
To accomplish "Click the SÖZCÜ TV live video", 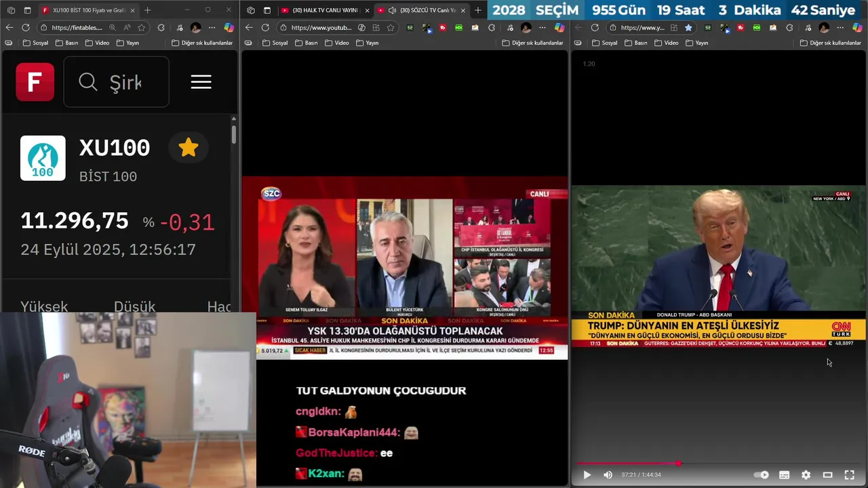I will [405, 268].
